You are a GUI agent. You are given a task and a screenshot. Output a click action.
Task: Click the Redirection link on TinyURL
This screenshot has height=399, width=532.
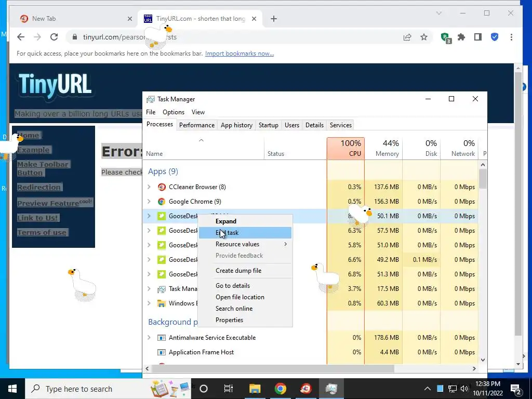(39, 187)
